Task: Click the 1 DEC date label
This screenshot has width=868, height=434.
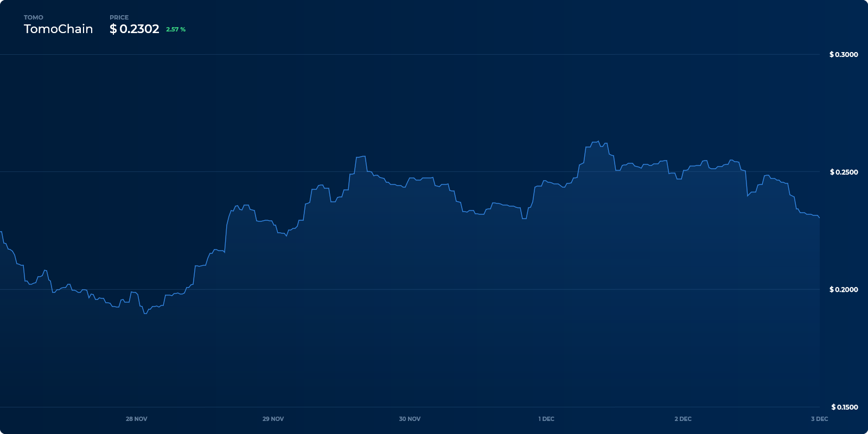Action: (x=546, y=419)
